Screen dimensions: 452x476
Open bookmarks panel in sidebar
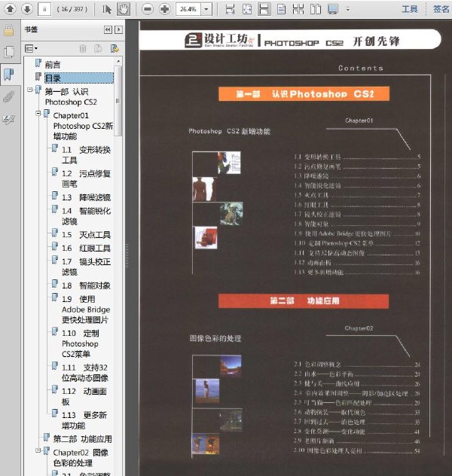coord(9,75)
